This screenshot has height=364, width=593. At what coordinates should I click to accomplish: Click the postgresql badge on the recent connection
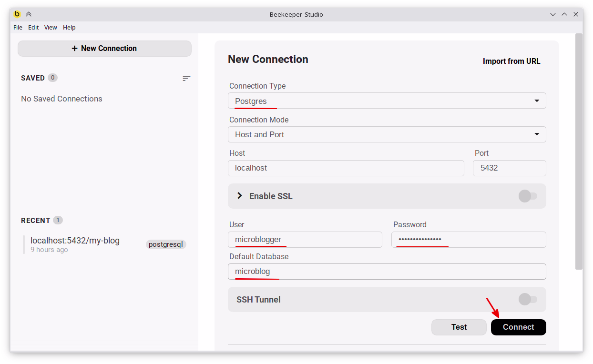point(165,244)
